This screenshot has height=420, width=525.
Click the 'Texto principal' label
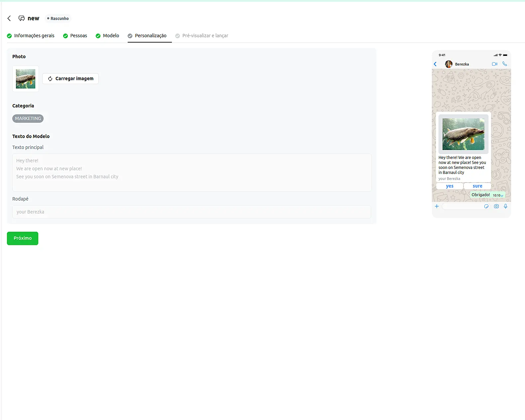pyautogui.click(x=28, y=147)
